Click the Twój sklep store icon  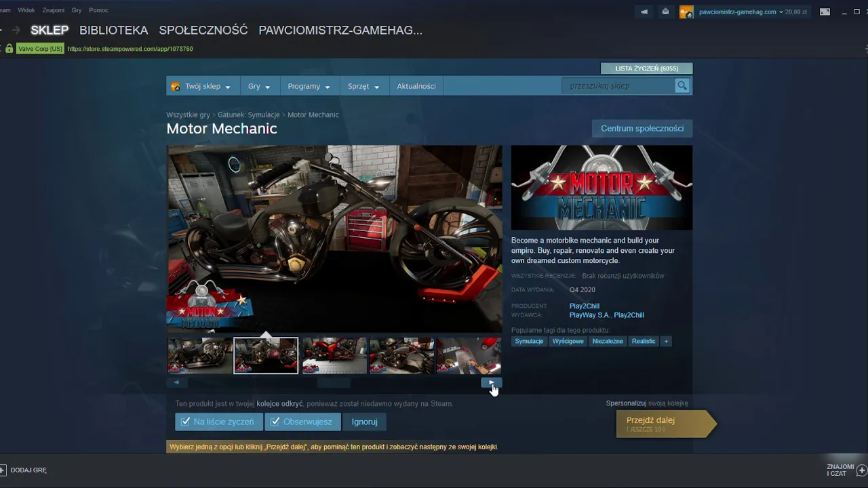click(x=176, y=87)
